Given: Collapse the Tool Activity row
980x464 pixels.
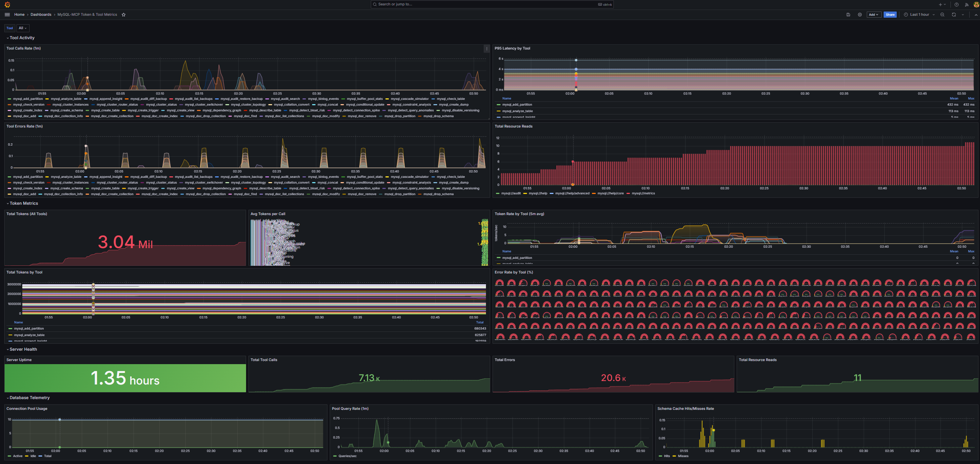Looking at the screenshot, I should click(x=21, y=38).
